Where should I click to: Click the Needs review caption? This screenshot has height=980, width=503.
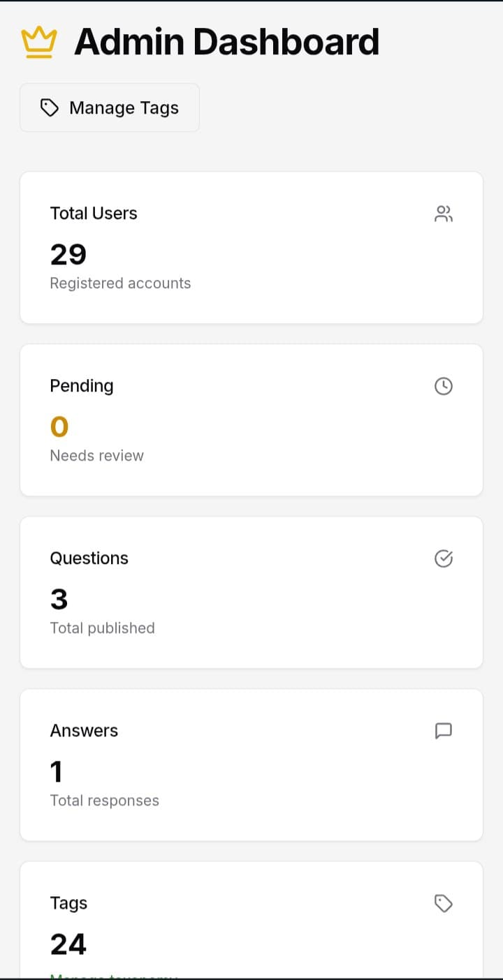click(x=97, y=456)
